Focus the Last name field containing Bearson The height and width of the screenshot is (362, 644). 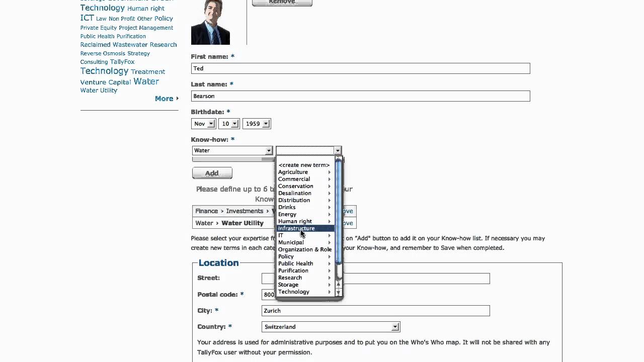(x=360, y=96)
